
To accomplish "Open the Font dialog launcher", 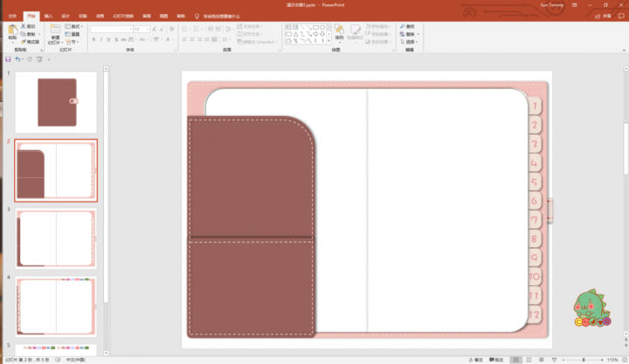I will click(176, 50).
